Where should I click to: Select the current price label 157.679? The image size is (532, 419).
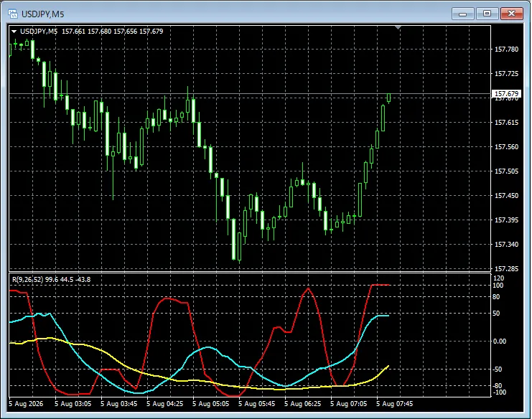pos(506,93)
